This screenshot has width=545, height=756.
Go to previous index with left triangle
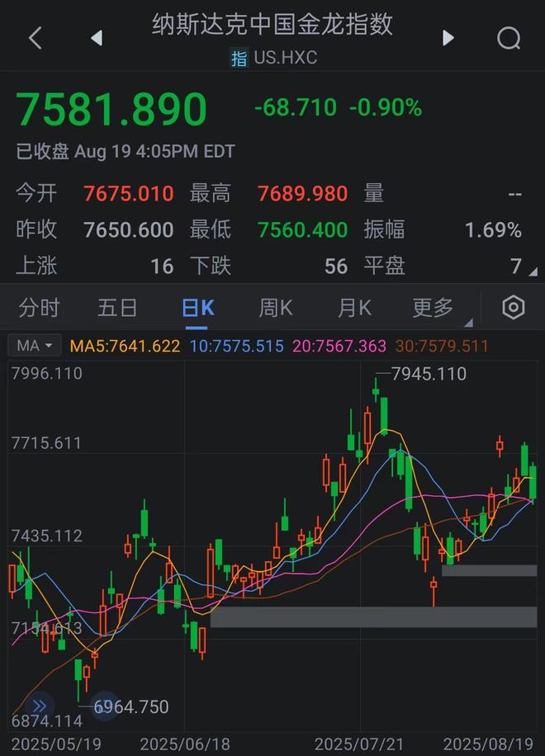(x=97, y=38)
